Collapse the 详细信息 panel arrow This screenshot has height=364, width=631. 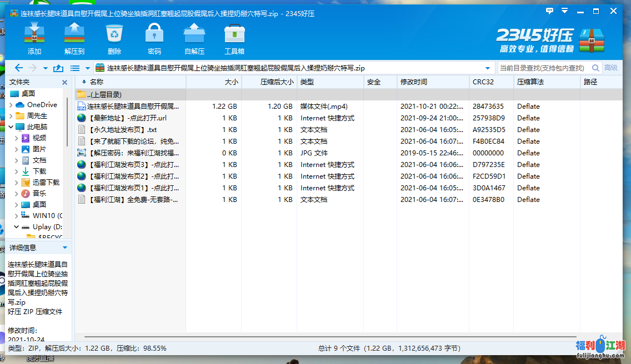point(65,247)
